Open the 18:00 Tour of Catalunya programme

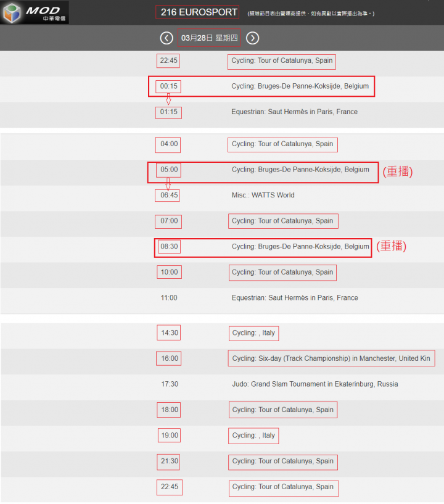tap(282, 410)
